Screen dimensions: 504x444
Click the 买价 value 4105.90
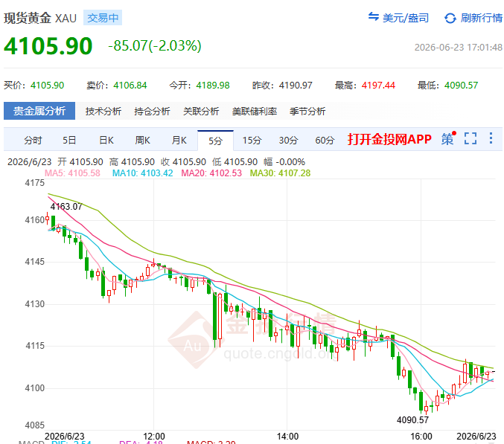point(47,86)
